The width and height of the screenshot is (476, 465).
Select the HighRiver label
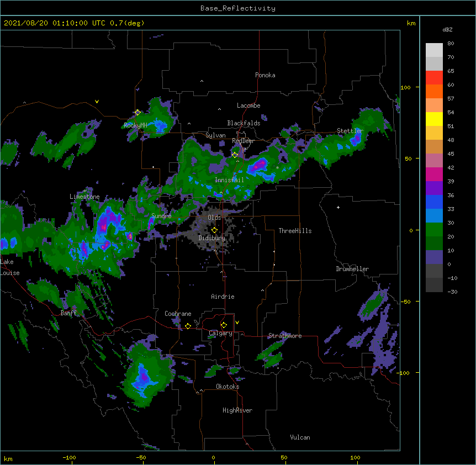237,410
